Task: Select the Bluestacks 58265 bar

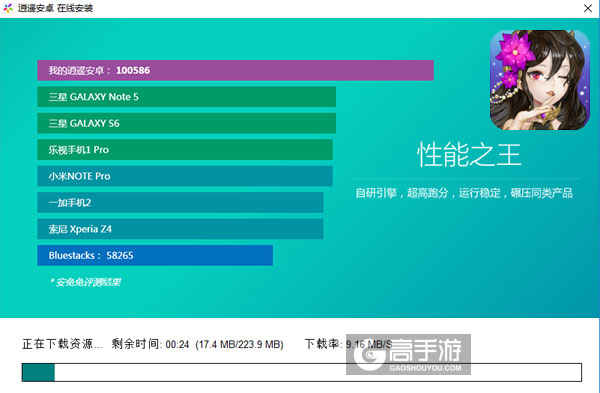Action: click(x=155, y=255)
